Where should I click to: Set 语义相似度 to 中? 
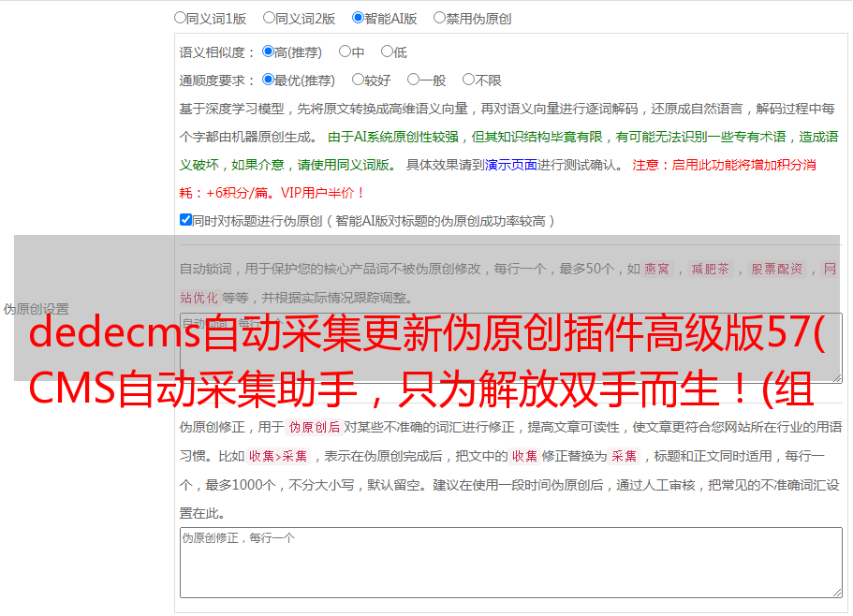345,51
